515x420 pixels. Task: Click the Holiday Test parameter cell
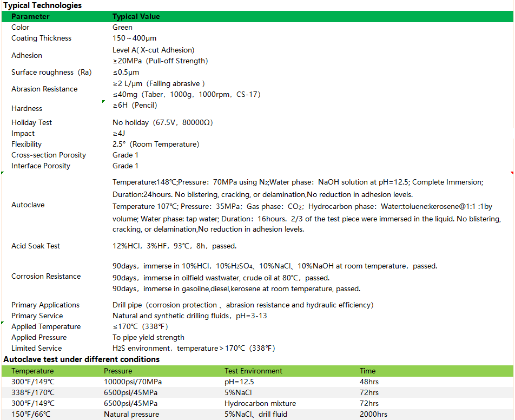[x=31, y=122]
